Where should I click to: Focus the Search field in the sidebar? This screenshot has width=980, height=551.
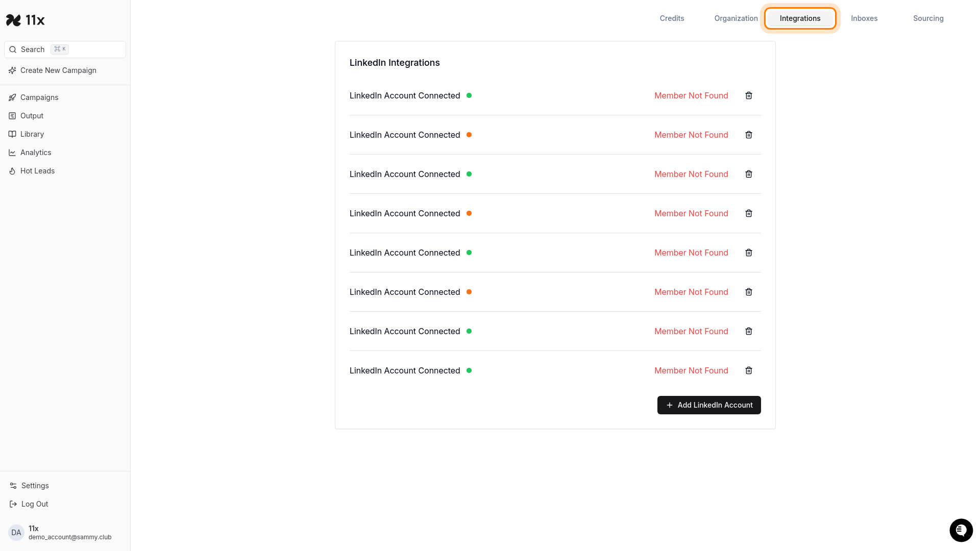coord(65,49)
